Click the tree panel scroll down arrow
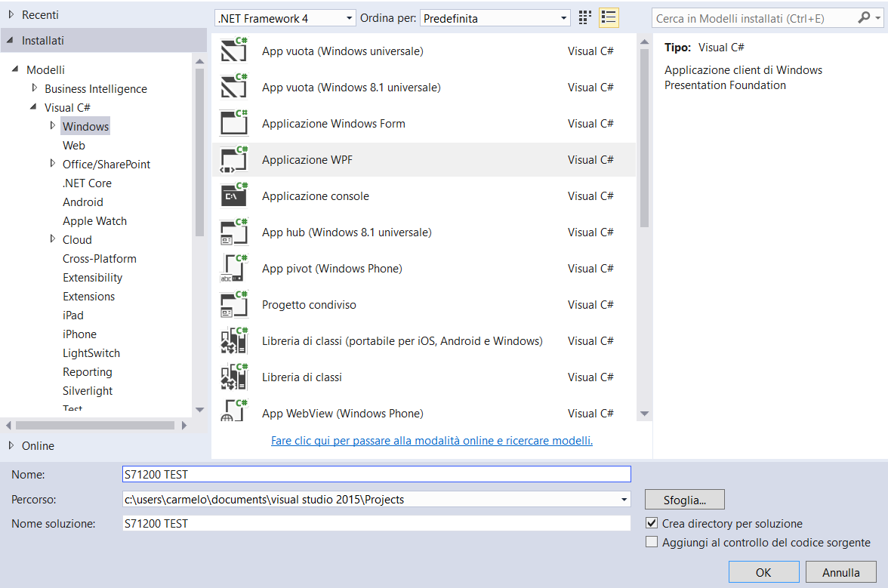Image resolution: width=888 pixels, height=588 pixels. pos(199,410)
